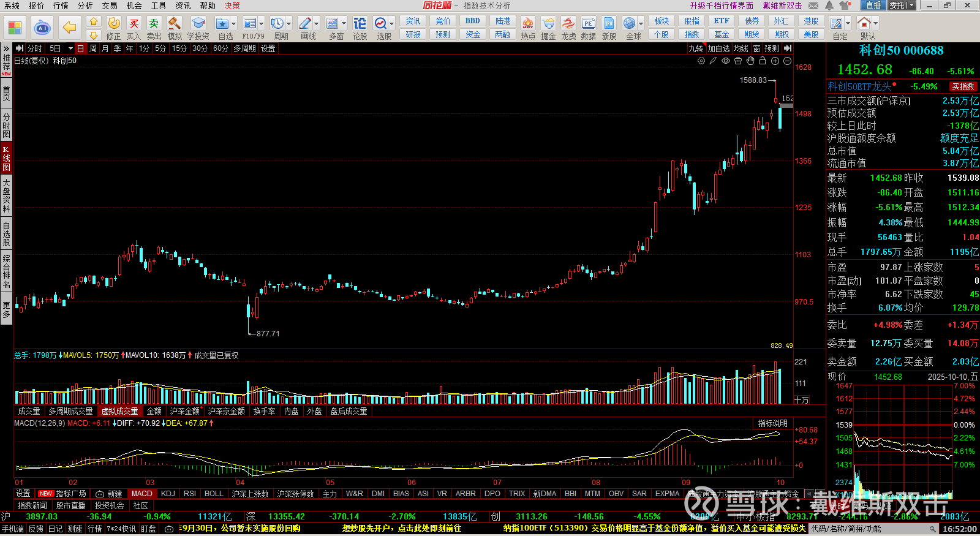
Task: Switch to the 周 weekly period tab
Action: 92,48
